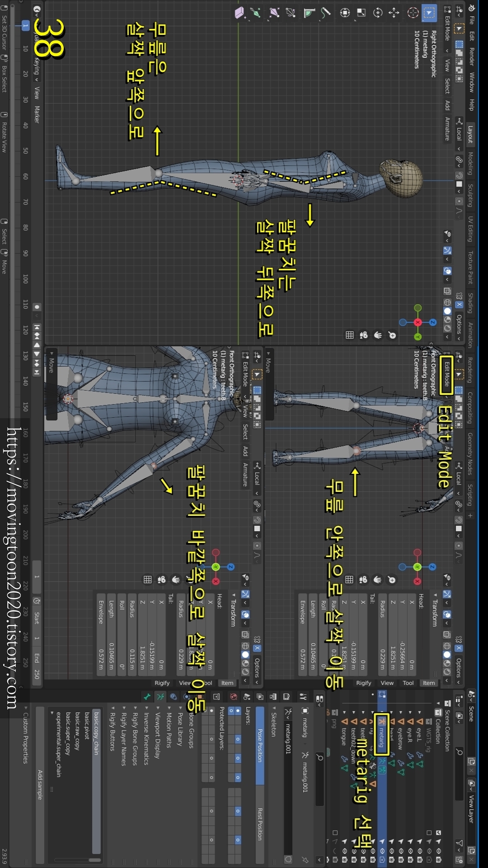The image size is (488, 868).
Task: Toggle the timeline auto keying record button
Action: (37, 307)
